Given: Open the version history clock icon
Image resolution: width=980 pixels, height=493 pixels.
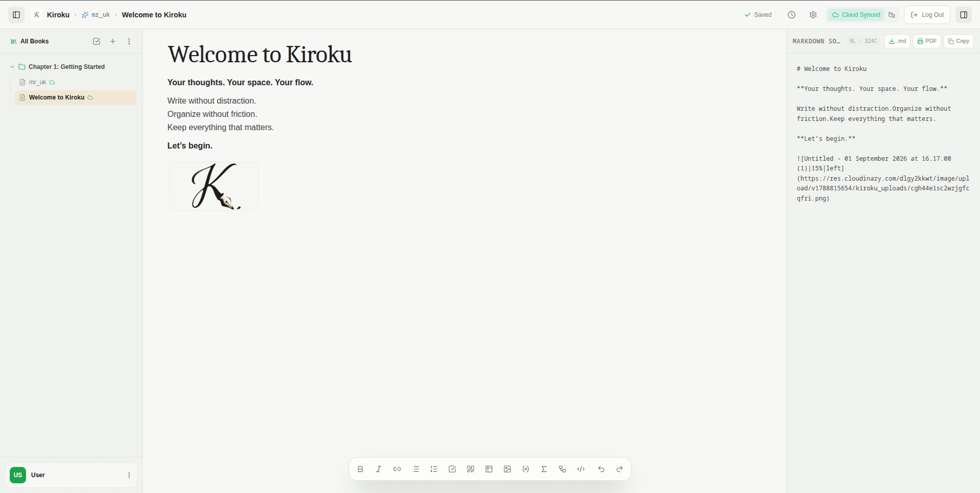Looking at the screenshot, I should click(x=792, y=15).
